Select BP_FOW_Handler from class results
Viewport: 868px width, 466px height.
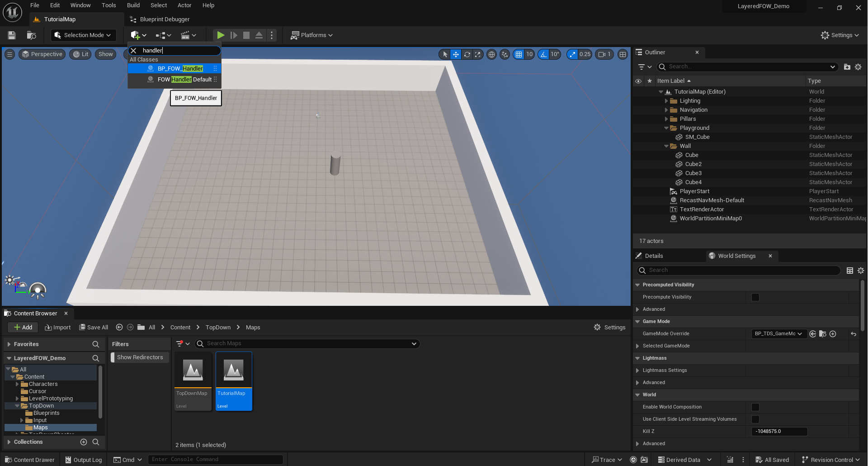coord(174,68)
